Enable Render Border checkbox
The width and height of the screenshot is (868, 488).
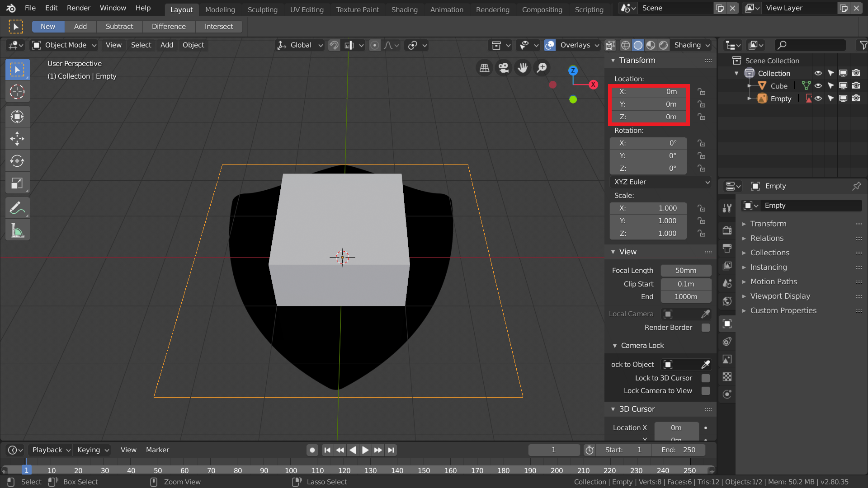[705, 328]
